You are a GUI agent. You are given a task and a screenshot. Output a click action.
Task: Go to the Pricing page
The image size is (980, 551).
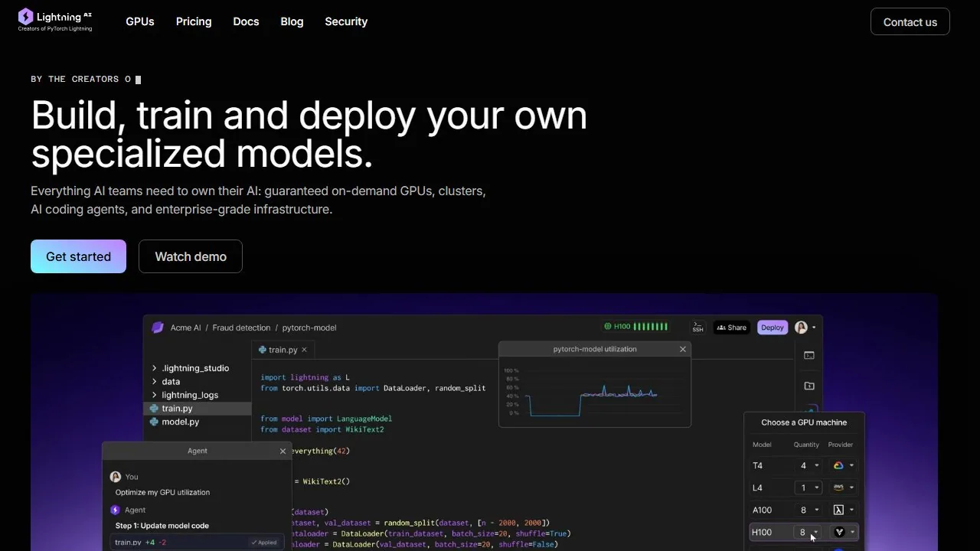click(194, 21)
